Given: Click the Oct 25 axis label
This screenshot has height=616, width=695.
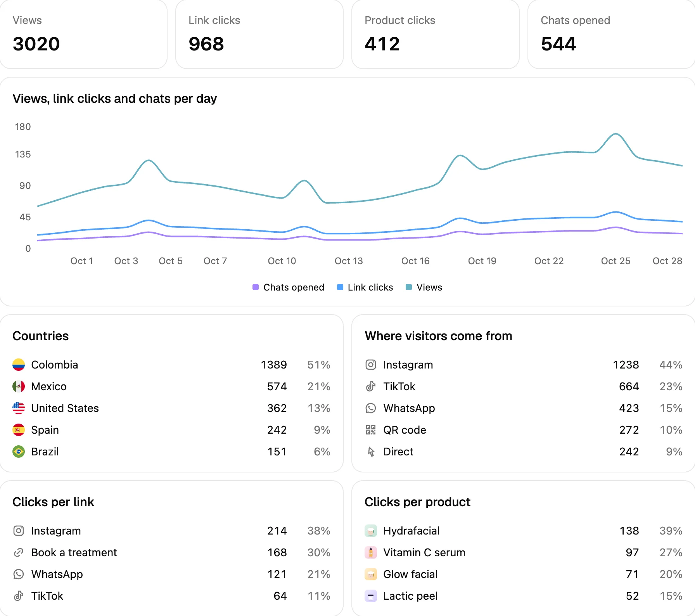Looking at the screenshot, I should (615, 261).
